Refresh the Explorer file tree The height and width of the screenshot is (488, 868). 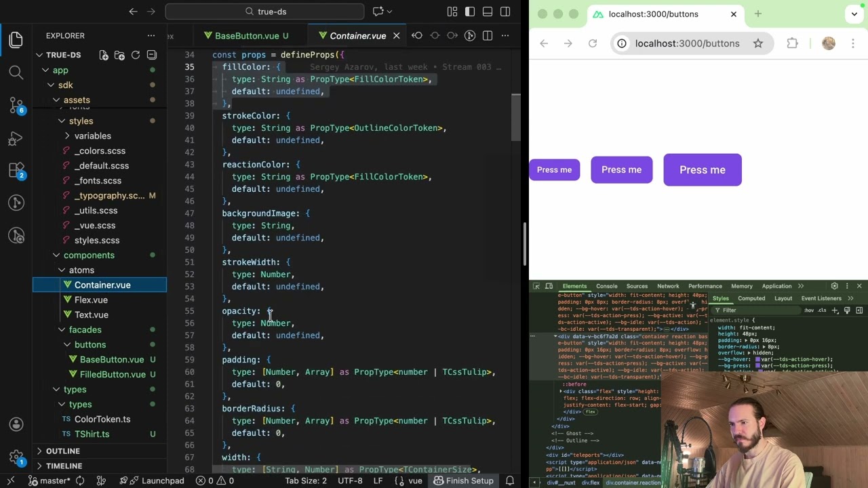(x=136, y=55)
